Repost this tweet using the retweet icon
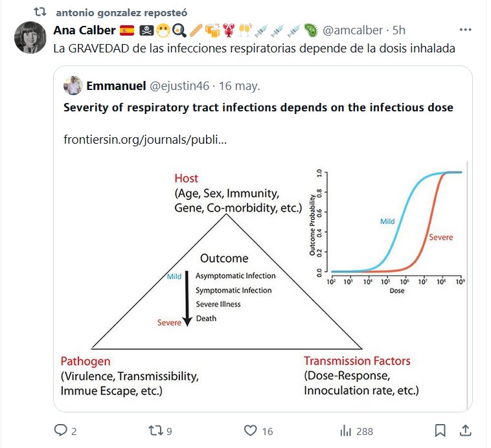 pos(157,431)
